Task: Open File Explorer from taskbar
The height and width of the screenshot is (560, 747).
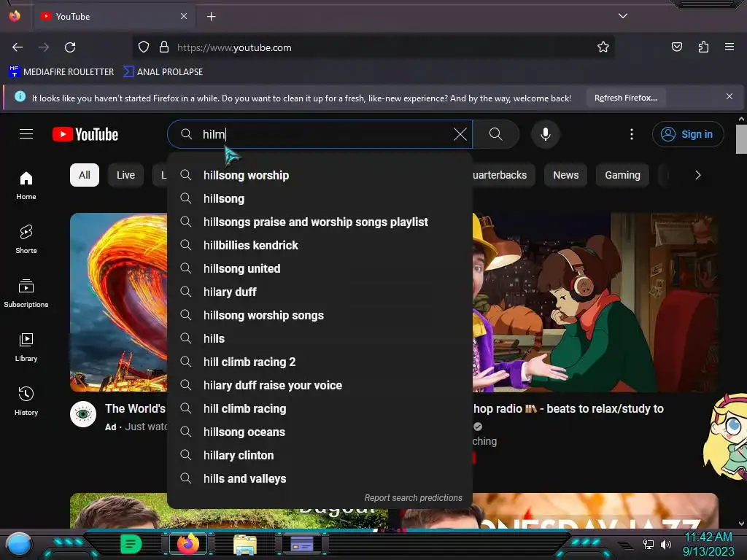Action: (245, 544)
